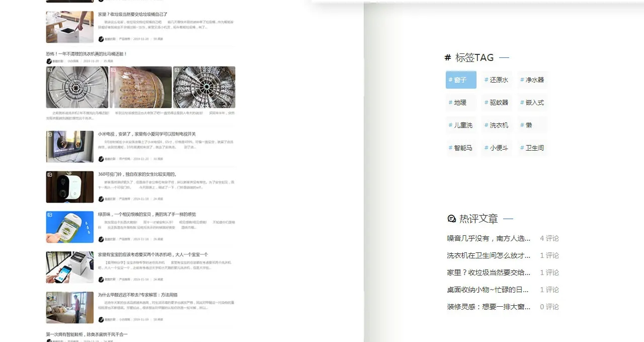Open article 恐怖！一年不清理的洗衣机真的比马桶还脏！
This screenshot has width=644, height=342.
coord(87,54)
